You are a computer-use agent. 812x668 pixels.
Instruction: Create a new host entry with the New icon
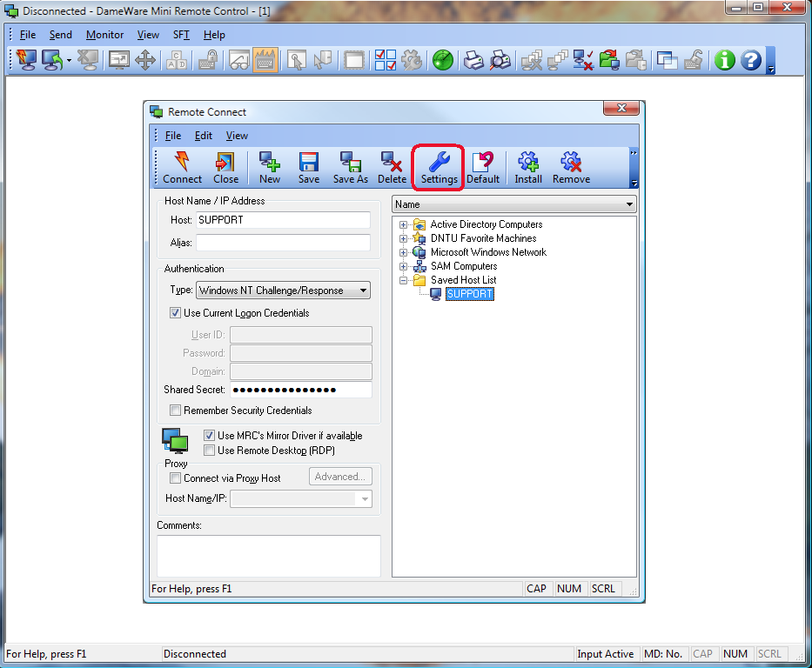click(x=268, y=167)
